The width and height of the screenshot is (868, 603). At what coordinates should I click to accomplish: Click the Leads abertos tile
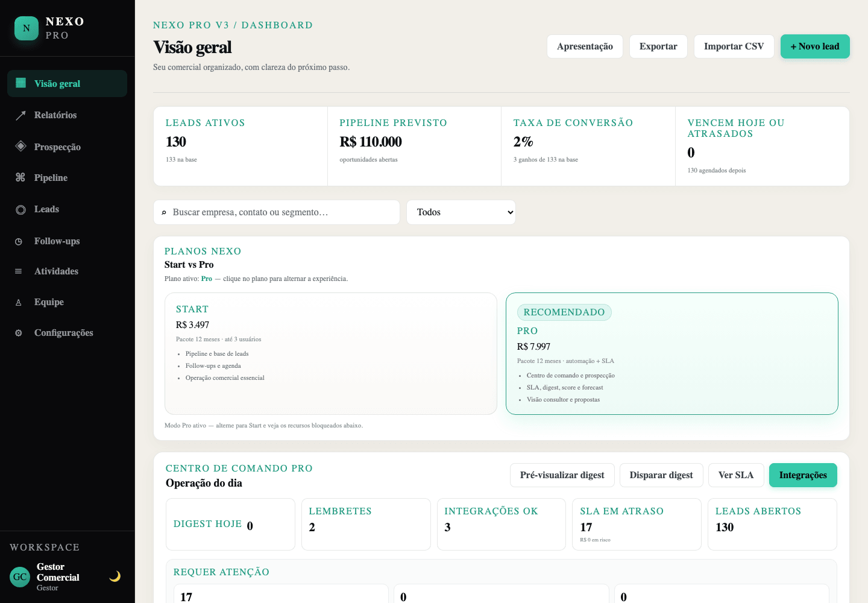pos(772,524)
